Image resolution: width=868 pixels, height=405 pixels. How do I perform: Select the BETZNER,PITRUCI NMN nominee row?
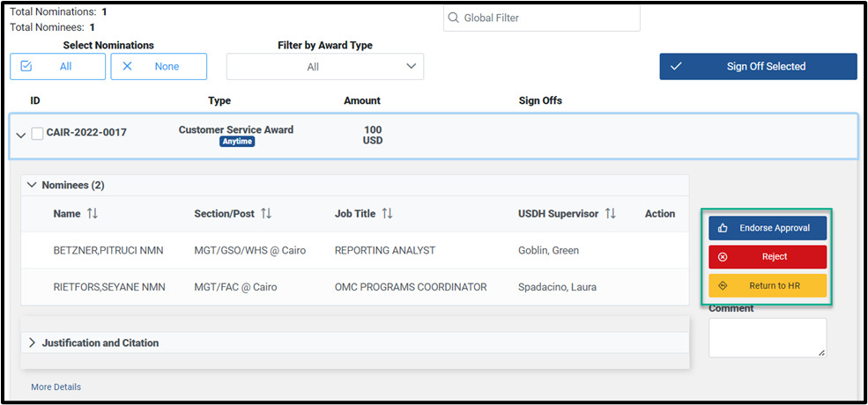(355, 251)
